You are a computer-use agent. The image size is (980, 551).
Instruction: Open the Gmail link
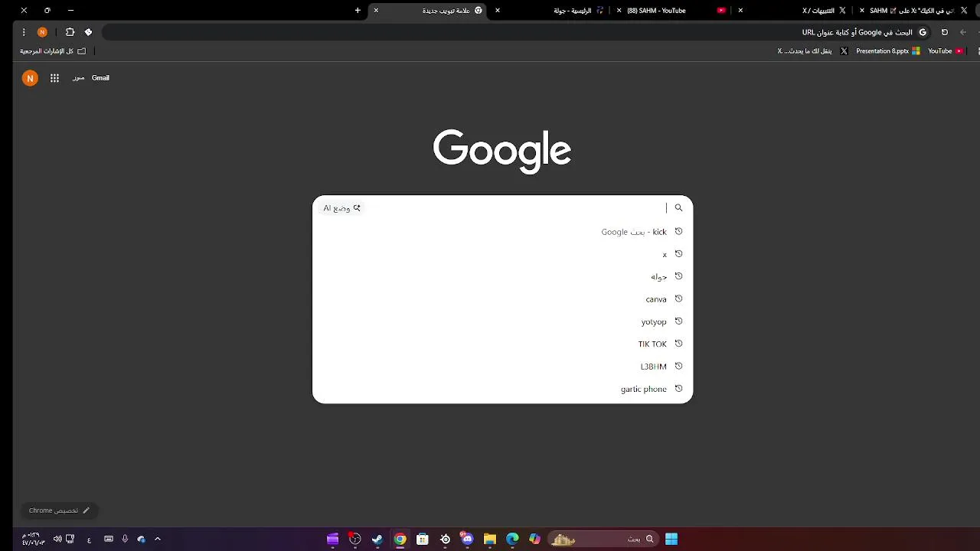coord(100,78)
